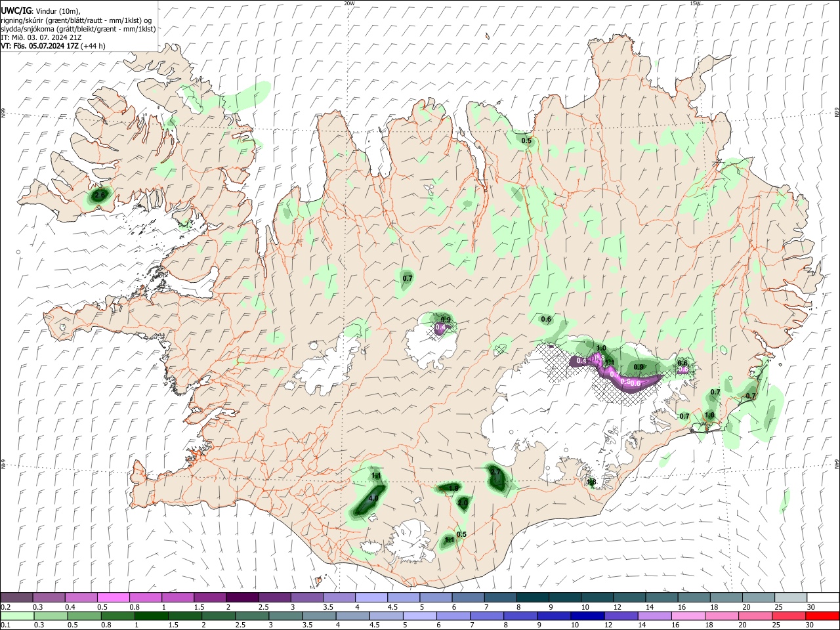Pick the pale grey 25–30 snow swatch

tap(790, 597)
